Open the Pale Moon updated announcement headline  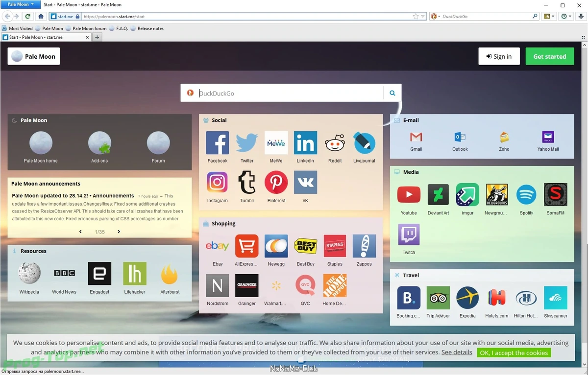[x=73, y=195]
